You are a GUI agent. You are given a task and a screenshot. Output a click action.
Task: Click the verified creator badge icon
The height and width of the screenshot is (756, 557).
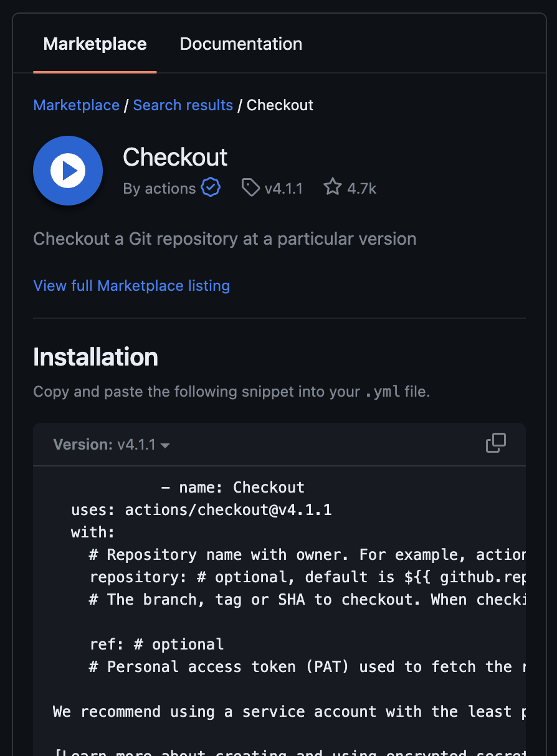click(211, 188)
